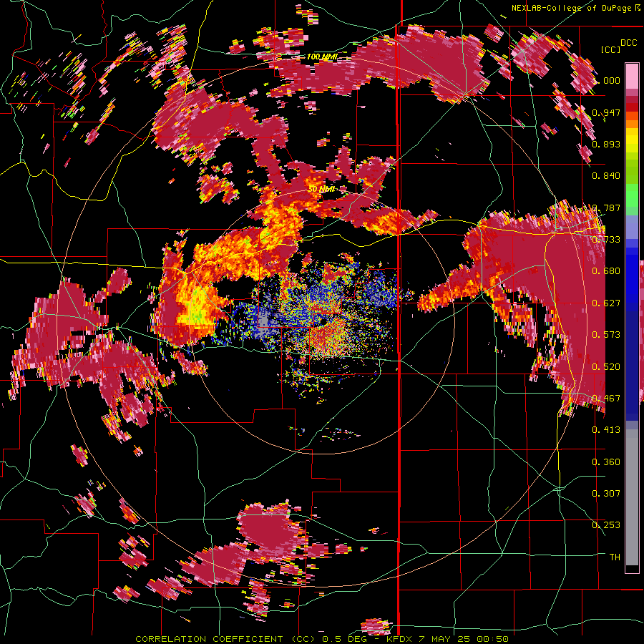
Task: Pick the light pink top of color scale
Action: pyautogui.click(x=632, y=76)
